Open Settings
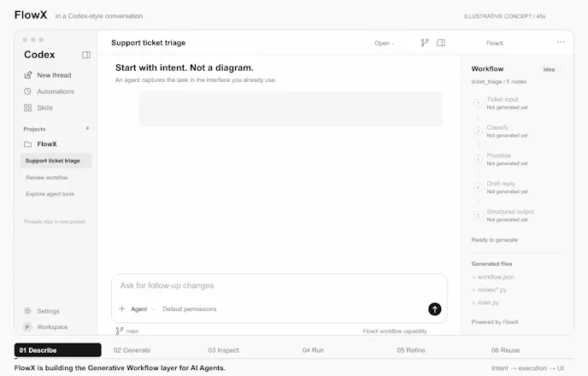Viewport: 588px width, 376px height. [48, 311]
